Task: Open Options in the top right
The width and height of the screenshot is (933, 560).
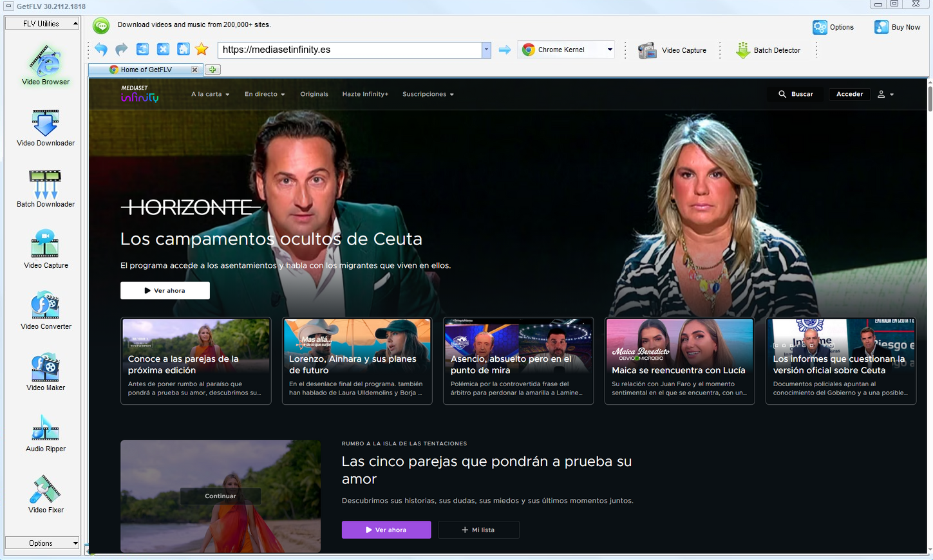Action: click(833, 27)
